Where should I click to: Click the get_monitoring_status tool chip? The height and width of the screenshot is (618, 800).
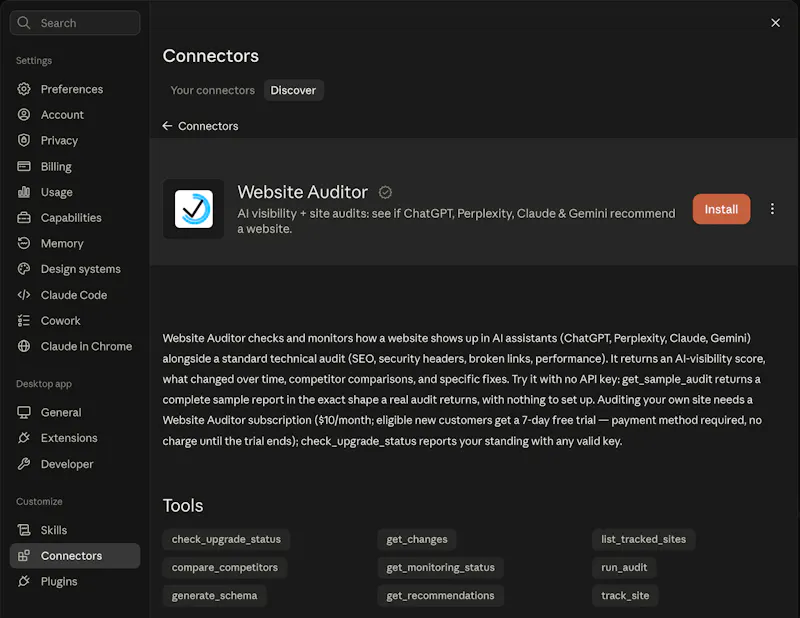[x=440, y=567]
